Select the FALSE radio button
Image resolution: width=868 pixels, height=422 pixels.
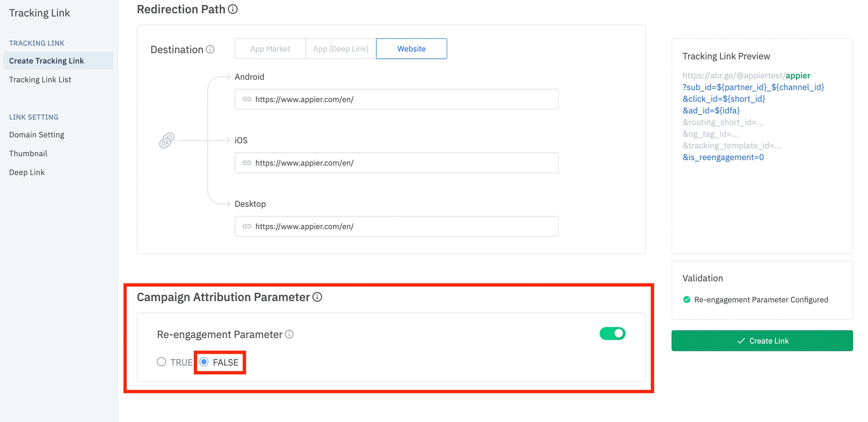[204, 362]
